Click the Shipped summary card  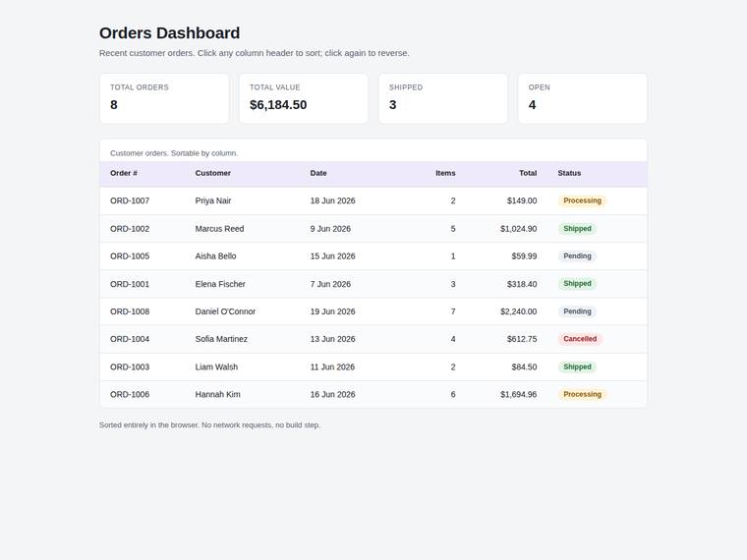[x=443, y=98]
